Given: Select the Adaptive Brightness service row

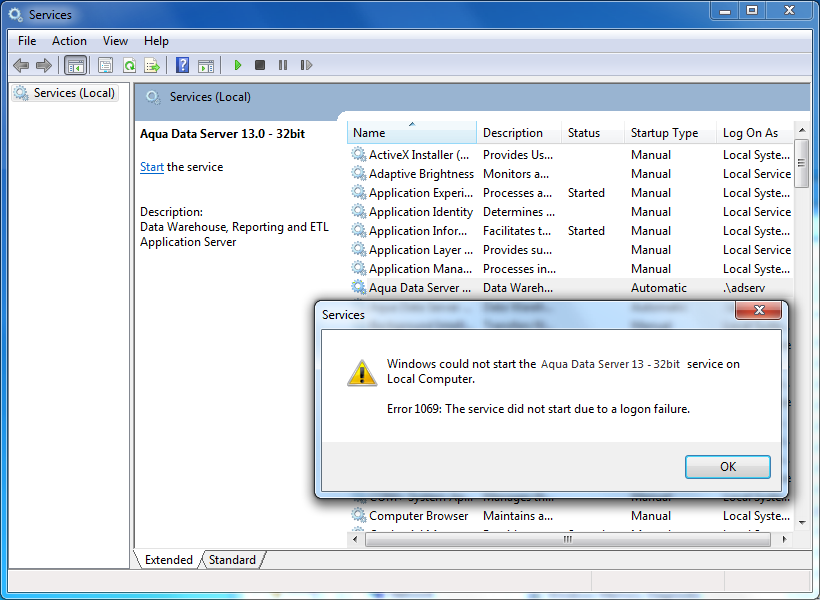Looking at the screenshot, I should pyautogui.click(x=571, y=173).
